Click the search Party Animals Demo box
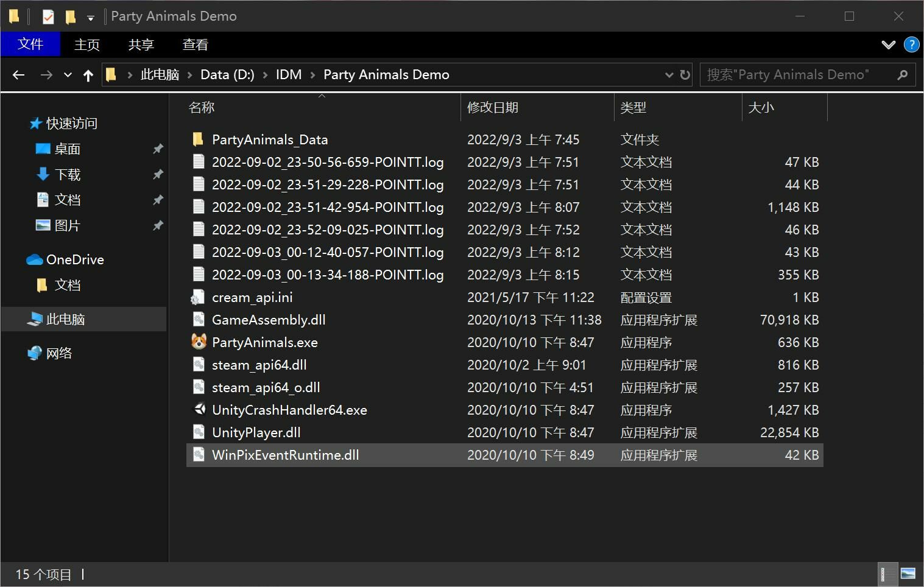 pos(798,75)
